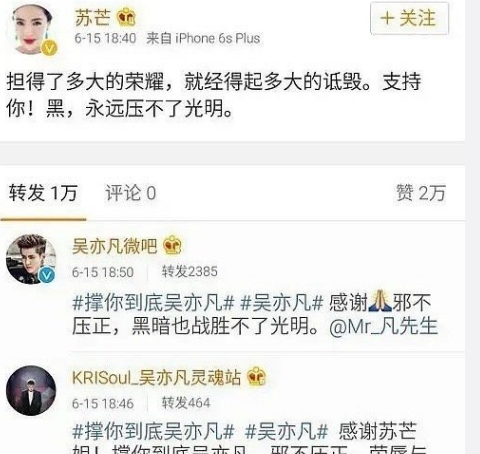
Task: Open the first #撑你到底吴亦凡# hashtag
Action: (153, 302)
